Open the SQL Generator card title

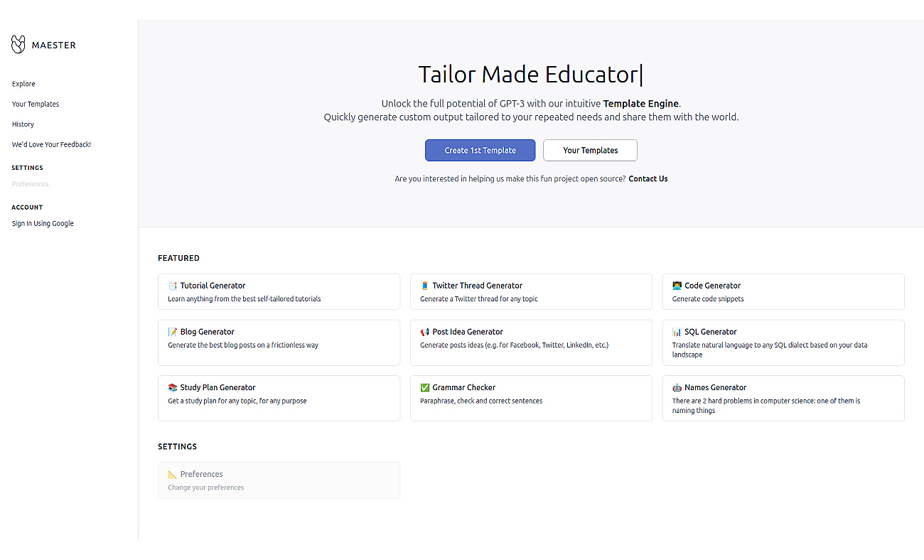click(x=711, y=332)
